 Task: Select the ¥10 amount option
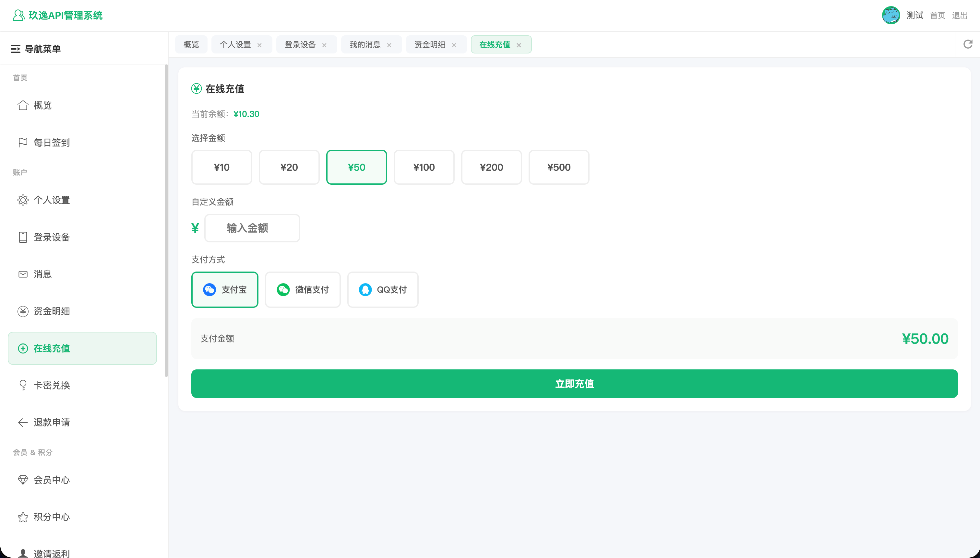[x=221, y=167]
